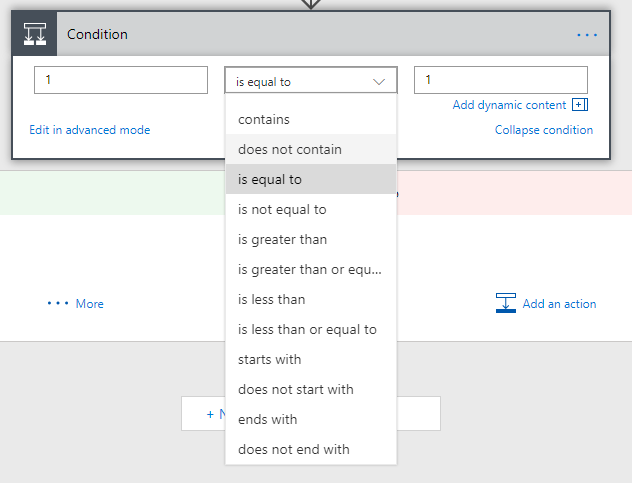Click the dynamic content plus icon

click(x=580, y=105)
